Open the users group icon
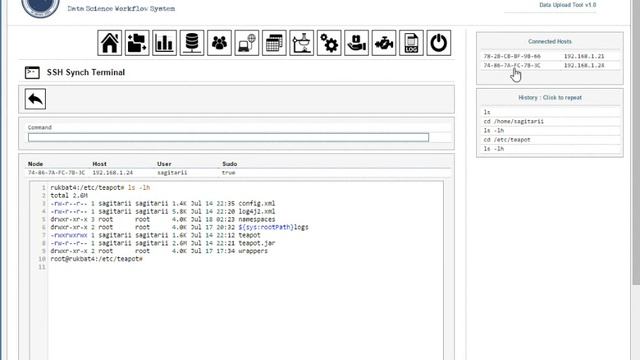The height and width of the screenshot is (360, 640). tap(220, 43)
